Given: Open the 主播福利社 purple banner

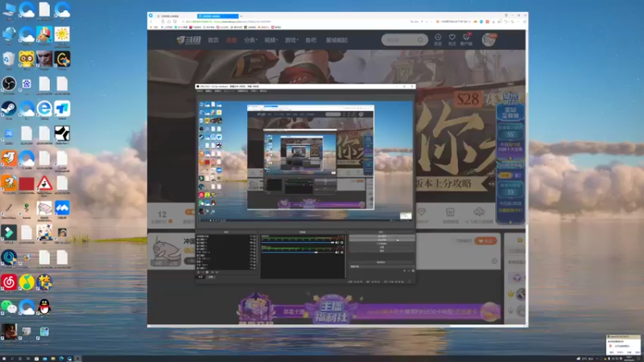Looking at the screenshot, I should pyautogui.click(x=331, y=311).
